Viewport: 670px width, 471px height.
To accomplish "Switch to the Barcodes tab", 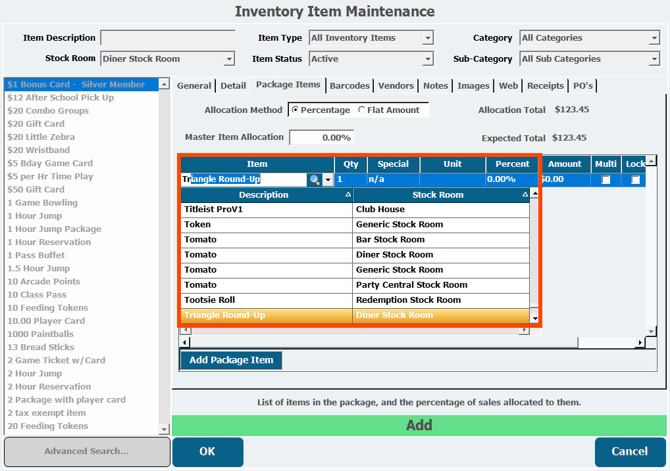I will (x=350, y=86).
